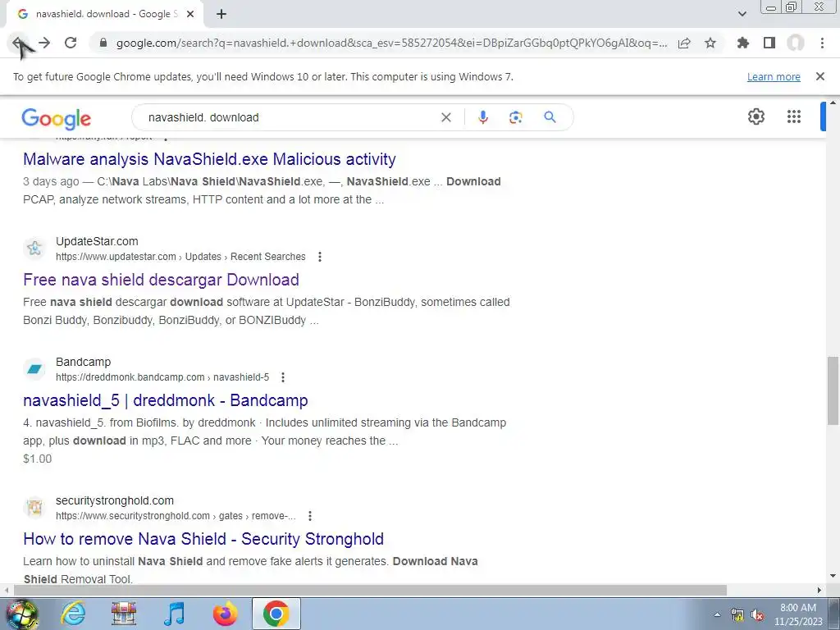Open the UpdateStar result options menu
Viewport: 840px width, 630px height.
[x=320, y=257]
